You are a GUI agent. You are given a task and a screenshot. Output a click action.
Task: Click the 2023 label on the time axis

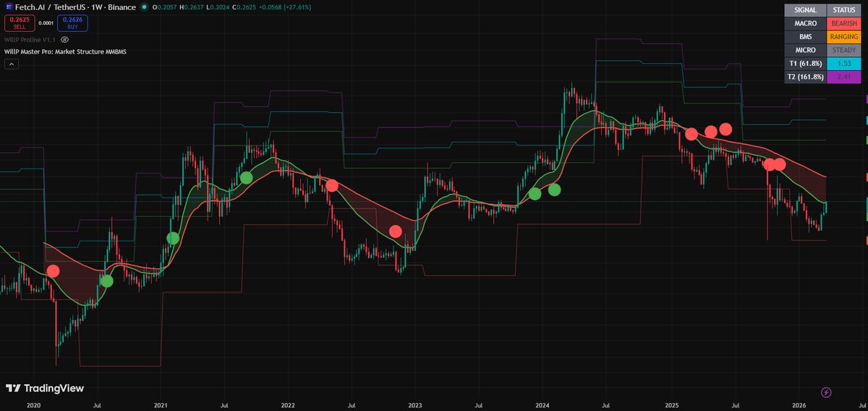[x=415, y=405]
